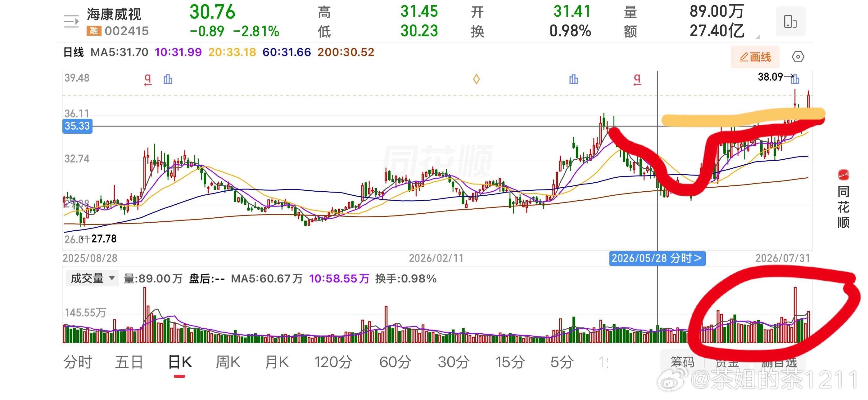
Task: Open the 成交量 indicator dropdown
Action: (92, 278)
